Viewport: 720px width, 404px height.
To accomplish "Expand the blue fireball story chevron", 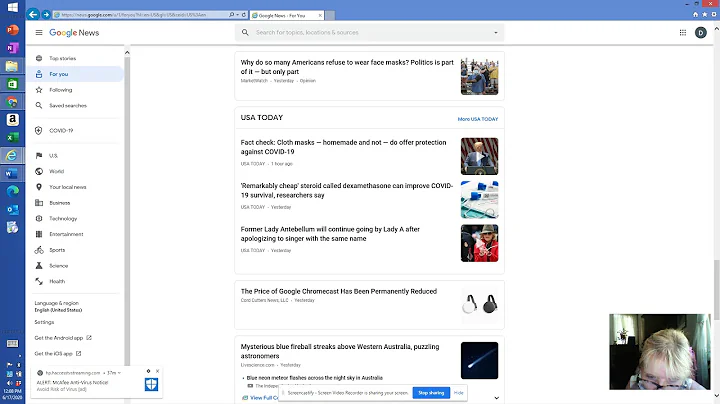I will point(496,398).
